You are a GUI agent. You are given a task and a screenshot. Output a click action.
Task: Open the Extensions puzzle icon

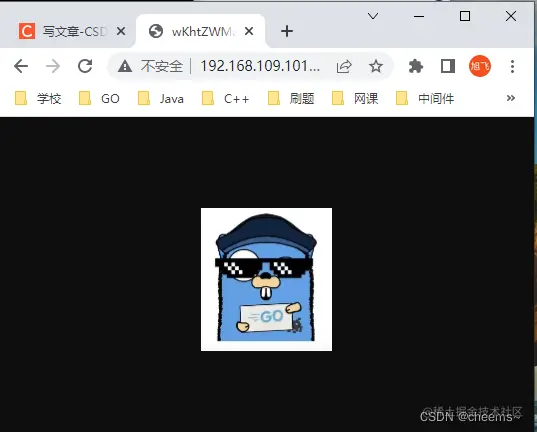click(416, 66)
